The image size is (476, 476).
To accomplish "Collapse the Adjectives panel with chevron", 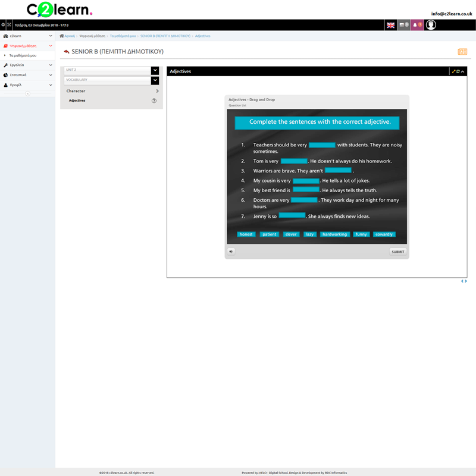I will pos(463,71).
